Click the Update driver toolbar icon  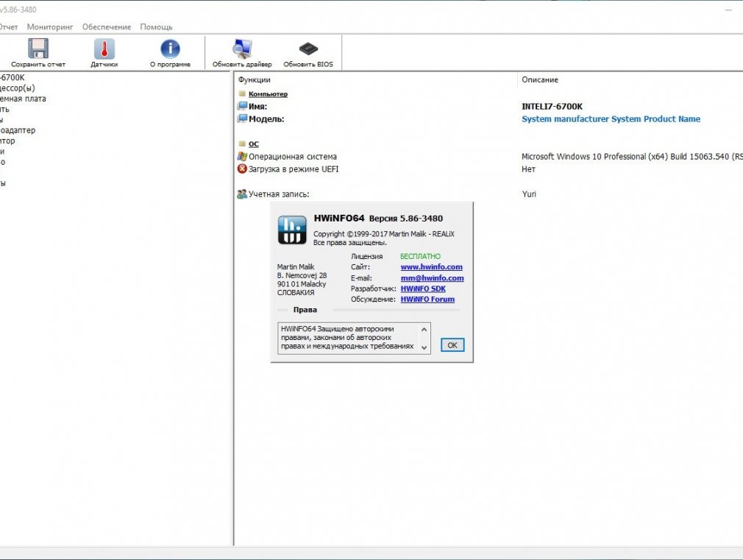click(x=242, y=49)
